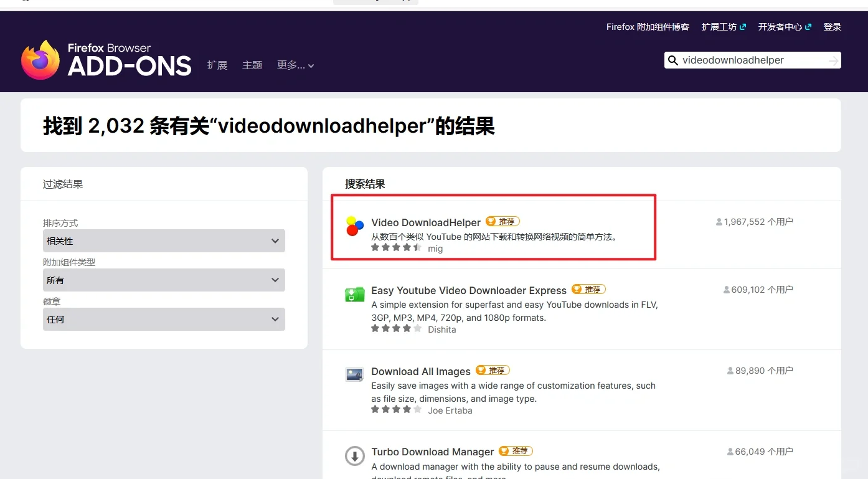Viewport: 868px width, 479px height.
Task: Click the Video DownloadHelper colored balls icon
Action: coord(354,225)
